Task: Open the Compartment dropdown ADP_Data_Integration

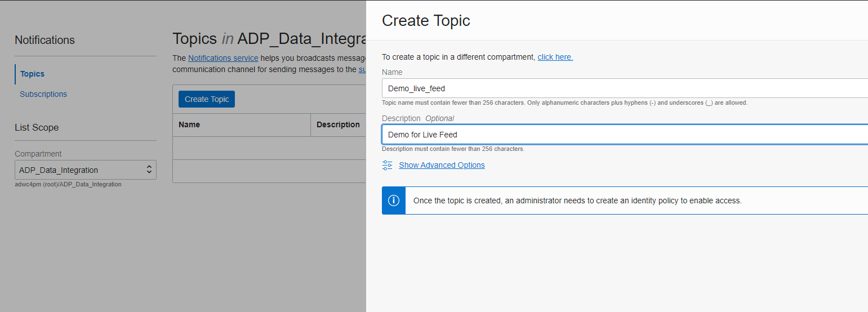Action: pyautogui.click(x=86, y=170)
